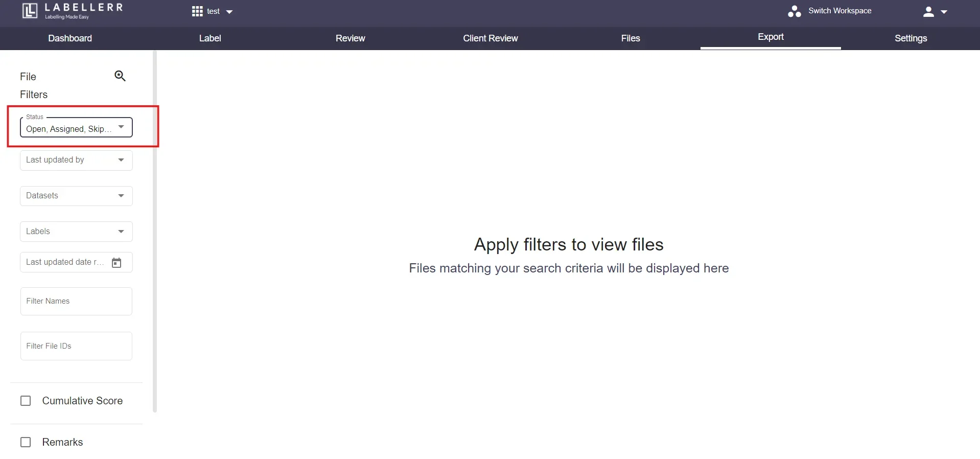This screenshot has height=459, width=980.
Task: Click 'Files matching your search criteria' text
Action: (x=569, y=268)
